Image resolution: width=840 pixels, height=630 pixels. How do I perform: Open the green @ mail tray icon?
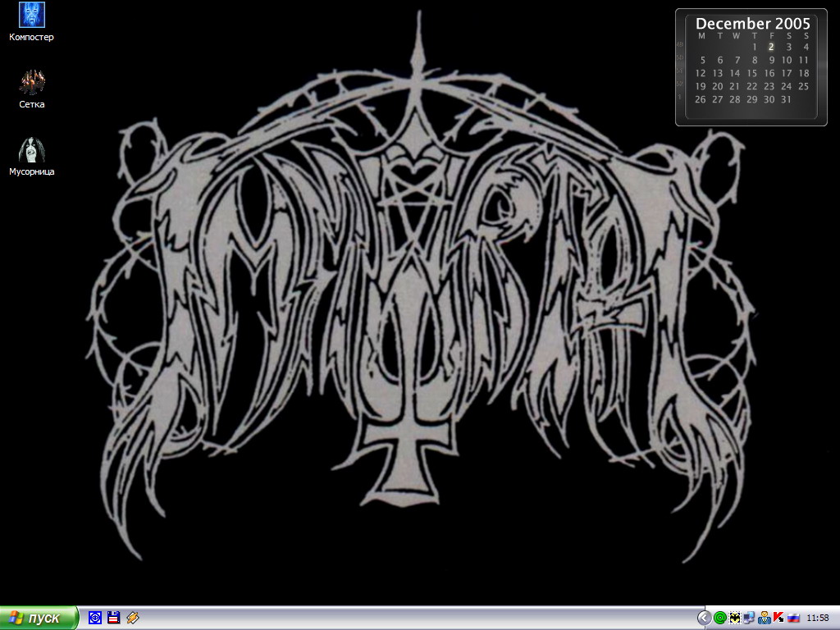(720, 619)
